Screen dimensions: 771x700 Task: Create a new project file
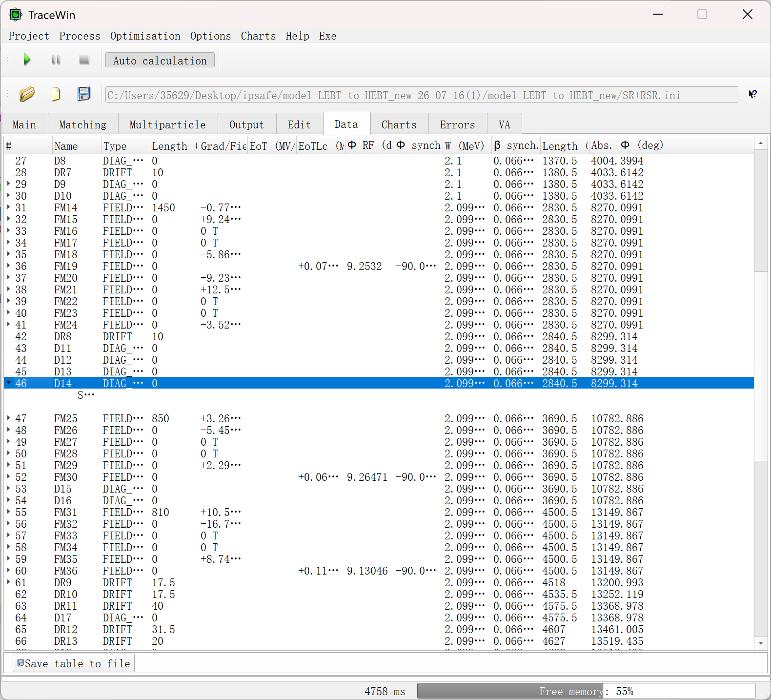[x=56, y=94]
